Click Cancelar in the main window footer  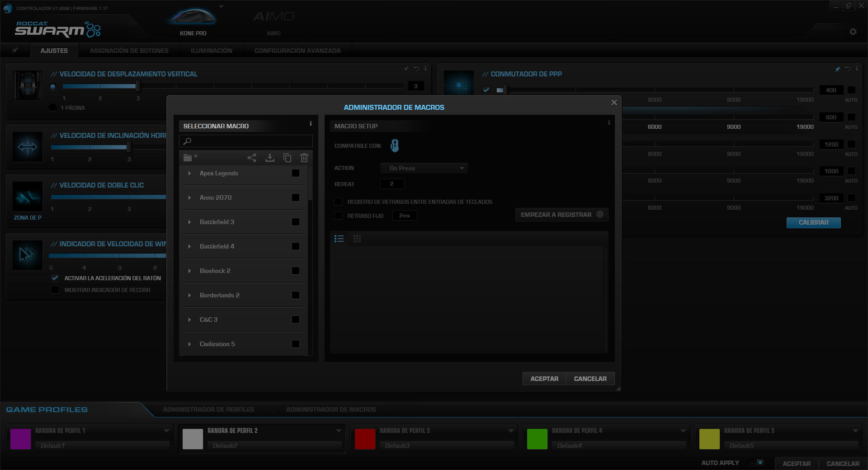click(x=843, y=464)
